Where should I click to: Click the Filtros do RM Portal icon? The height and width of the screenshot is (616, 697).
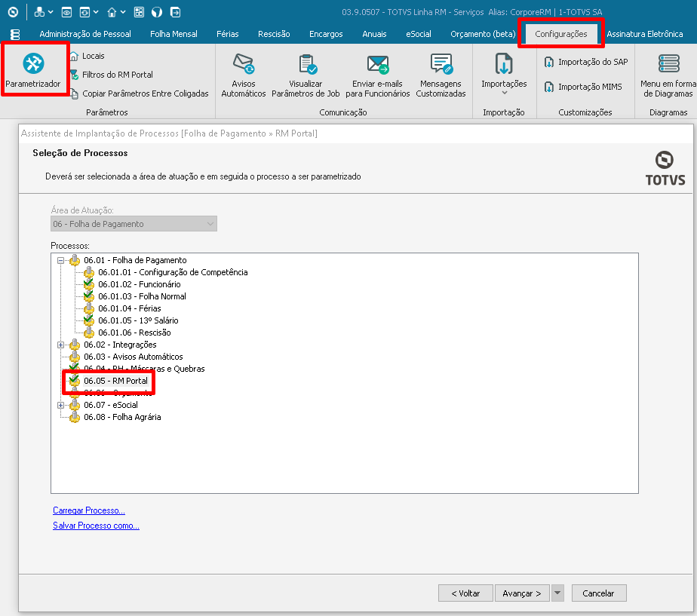74,75
